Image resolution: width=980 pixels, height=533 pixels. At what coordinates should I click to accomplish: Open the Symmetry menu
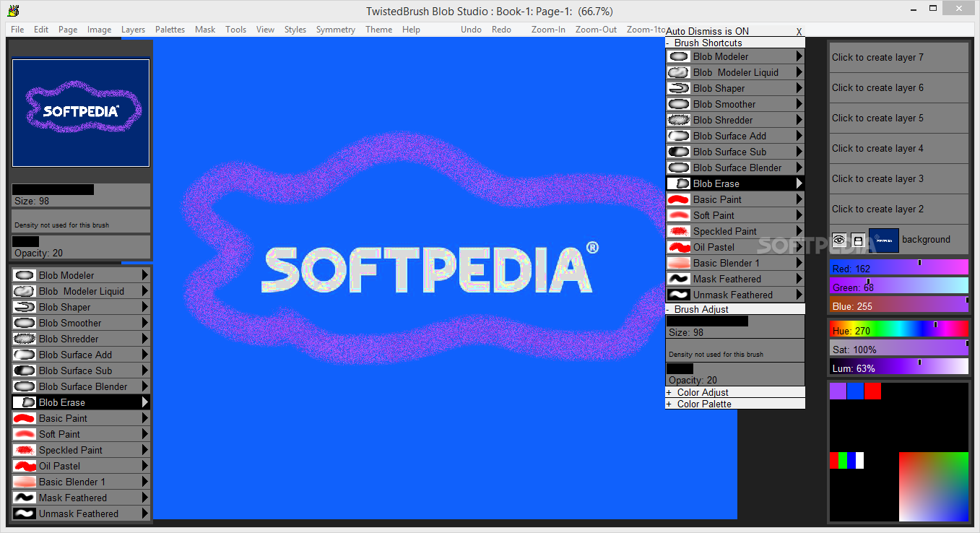336,30
